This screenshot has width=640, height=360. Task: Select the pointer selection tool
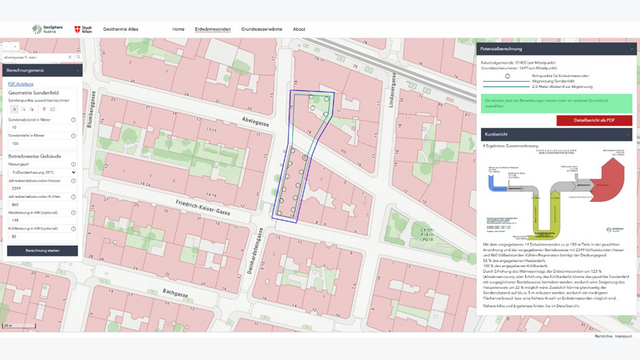tap(14, 109)
